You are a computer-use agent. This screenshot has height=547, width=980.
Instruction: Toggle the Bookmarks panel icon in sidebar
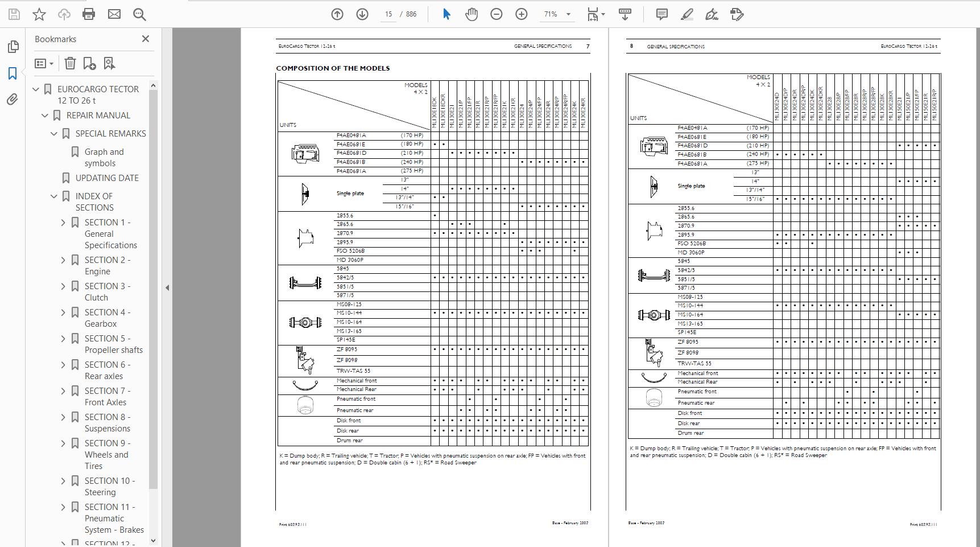point(13,73)
